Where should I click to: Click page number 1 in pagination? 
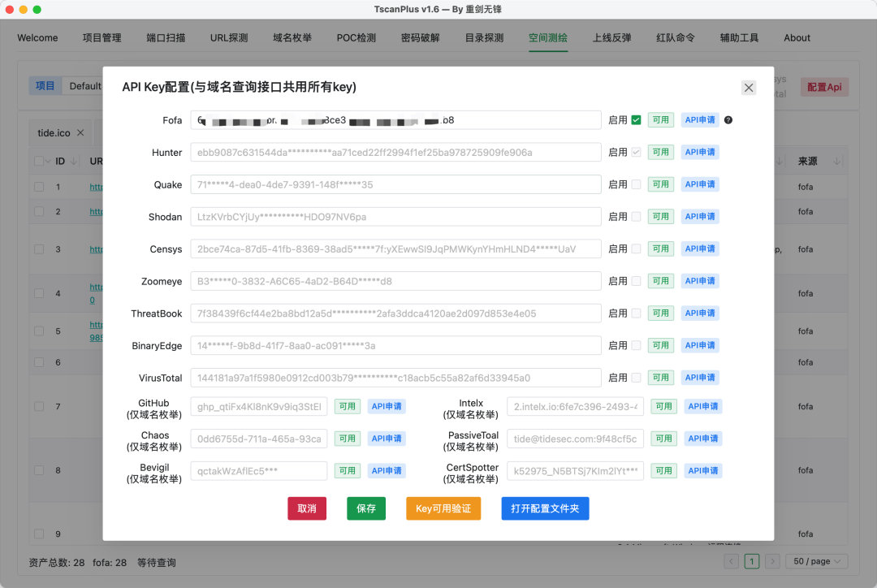tap(752, 561)
